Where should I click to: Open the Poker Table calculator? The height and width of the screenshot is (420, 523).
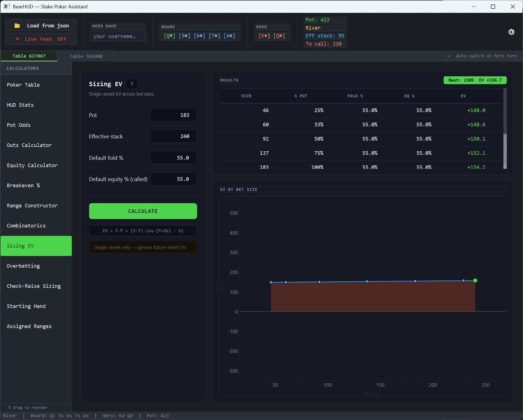(x=36, y=85)
